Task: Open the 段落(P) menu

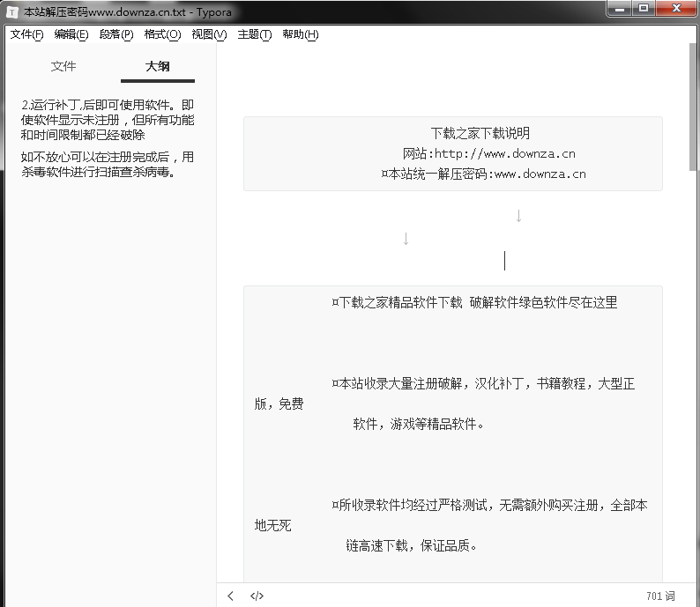Action: tap(116, 34)
